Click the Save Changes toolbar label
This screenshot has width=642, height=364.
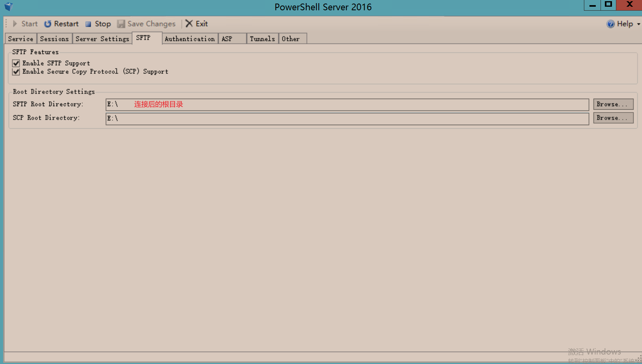pyautogui.click(x=151, y=24)
